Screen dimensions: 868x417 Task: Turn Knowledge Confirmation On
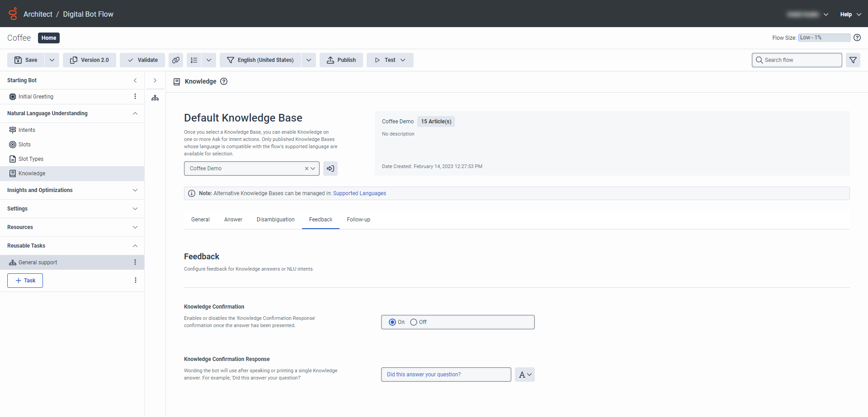(392, 322)
